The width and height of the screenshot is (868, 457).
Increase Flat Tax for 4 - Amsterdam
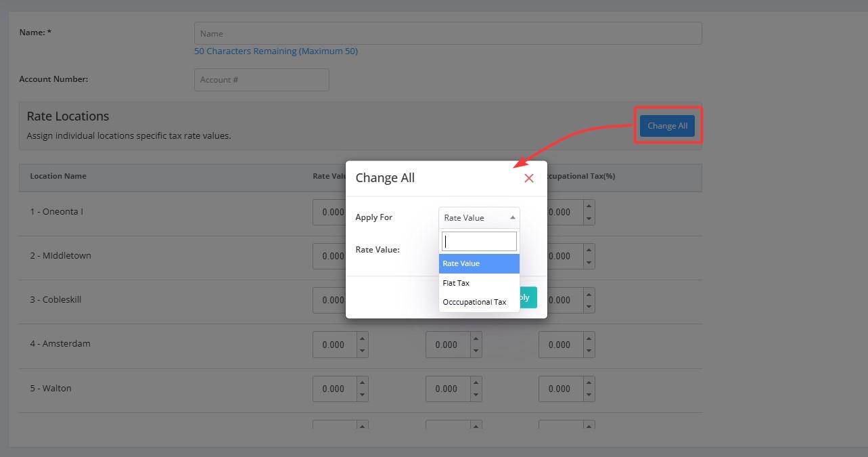pos(476,339)
